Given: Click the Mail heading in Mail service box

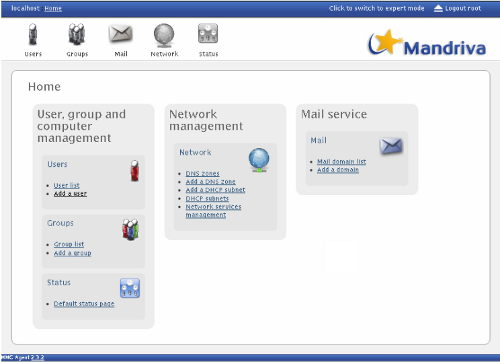Looking at the screenshot, I should (318, 140).
